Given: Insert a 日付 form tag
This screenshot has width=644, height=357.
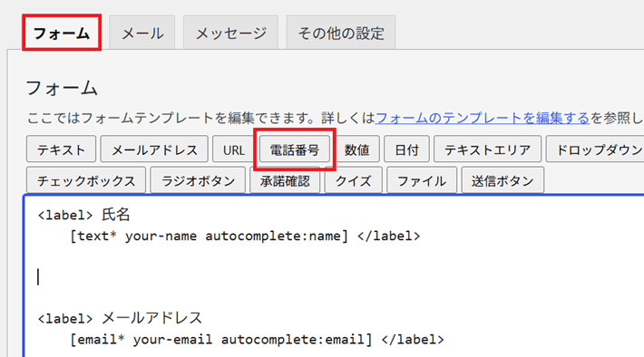Looking at the screenshot, I should click(406, 150).
